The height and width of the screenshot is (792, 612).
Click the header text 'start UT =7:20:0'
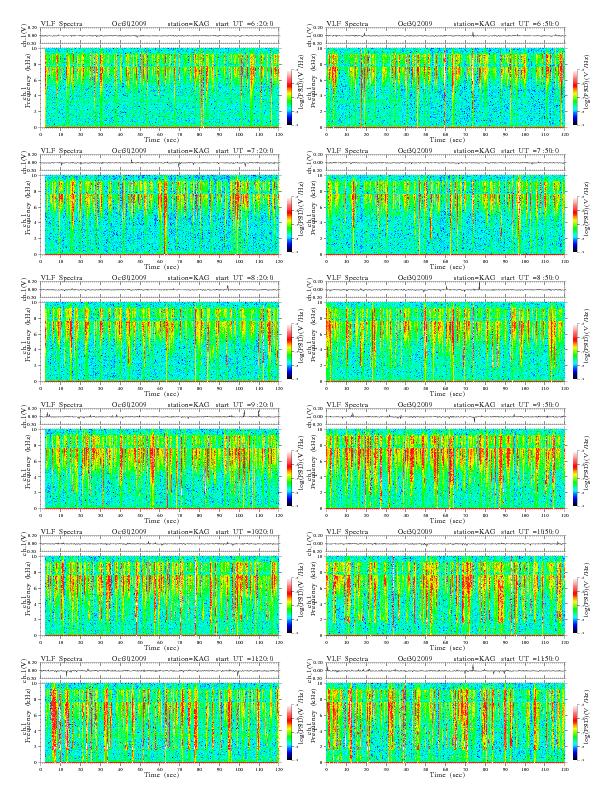click(x=245, y=151)
